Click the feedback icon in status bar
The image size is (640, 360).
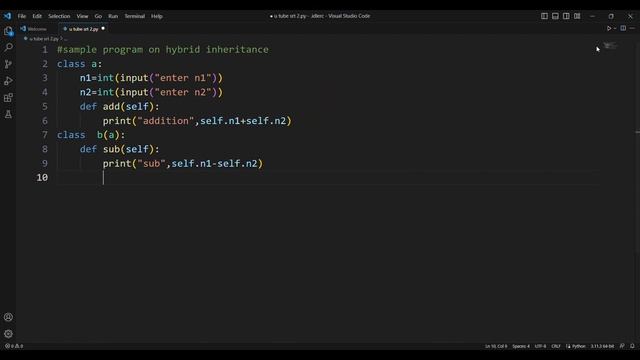622,346
